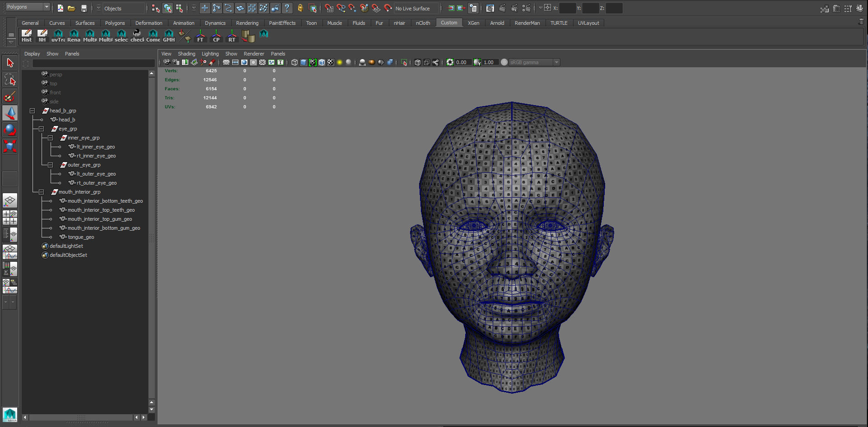The image size is (868, 427).
Task: Collapse the inner_eye_grp node
Action: pyautogui.click(x=50, y=138)
